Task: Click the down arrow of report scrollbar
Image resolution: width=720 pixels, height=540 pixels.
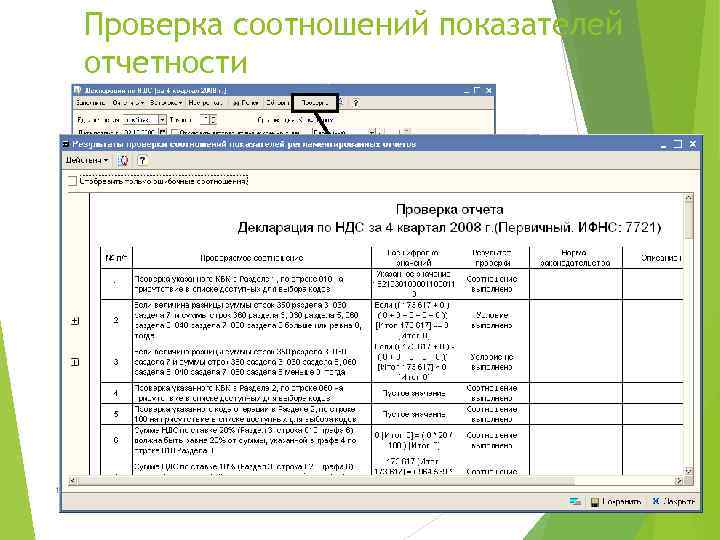Action: (x=688, y=471)
